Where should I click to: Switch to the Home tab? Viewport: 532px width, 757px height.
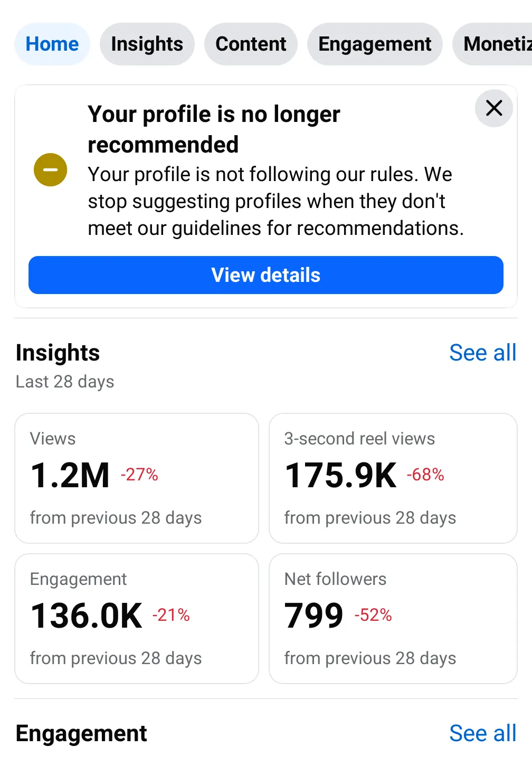point(52,44)
